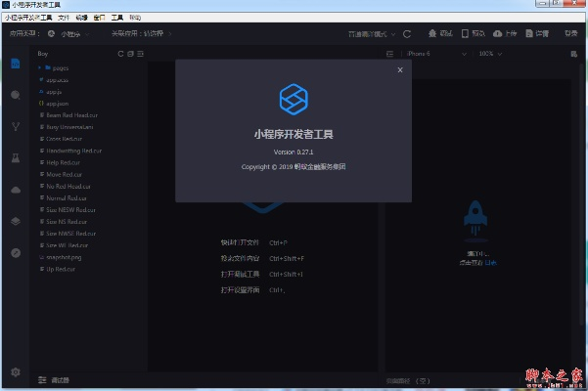588x391 pixels.
Task: Click the far-right simulator toolbar icon
Action: pyautogui.click(x=573, y=54)
